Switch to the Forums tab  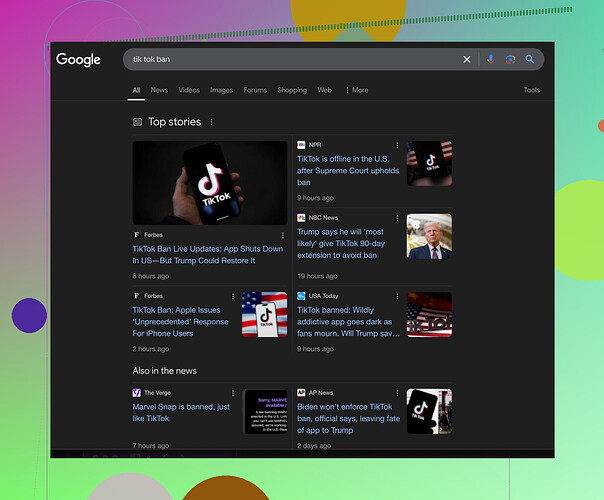(255, 90)
